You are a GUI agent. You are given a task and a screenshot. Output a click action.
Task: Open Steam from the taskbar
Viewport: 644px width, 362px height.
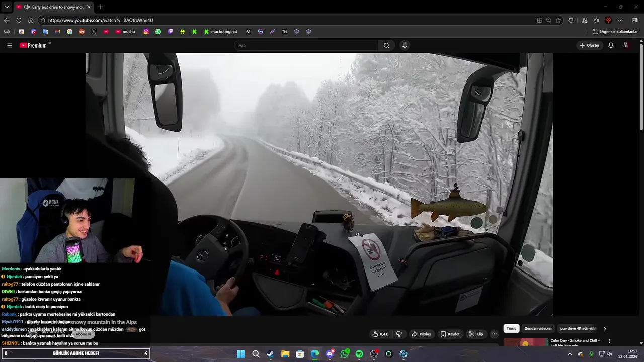(271, 354)
